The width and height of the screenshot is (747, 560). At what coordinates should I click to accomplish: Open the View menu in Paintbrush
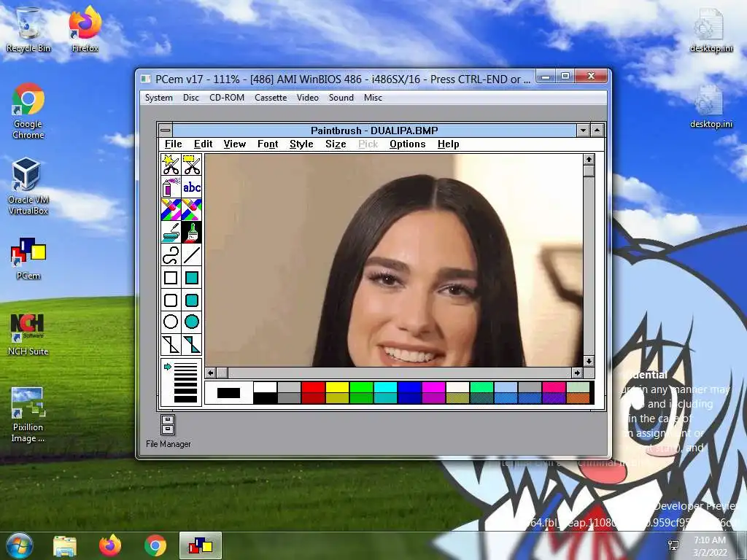pyautogui.click(x=234, y=144)
